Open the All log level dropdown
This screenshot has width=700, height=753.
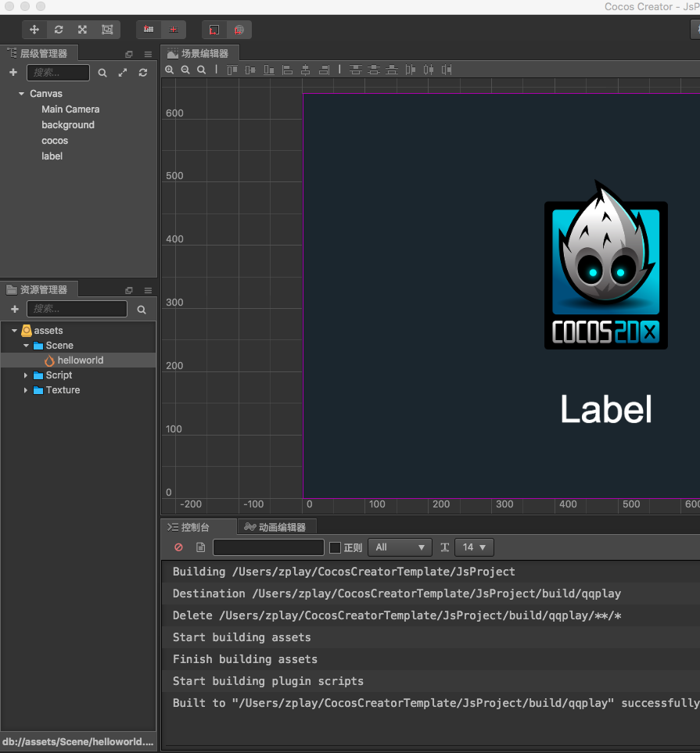[400, 547]
